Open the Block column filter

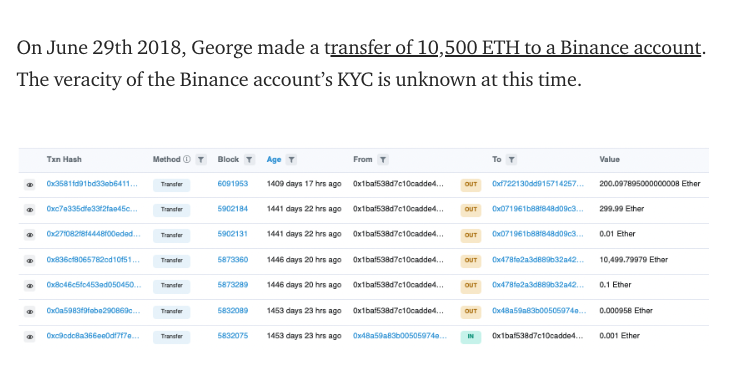pos(249,160)
